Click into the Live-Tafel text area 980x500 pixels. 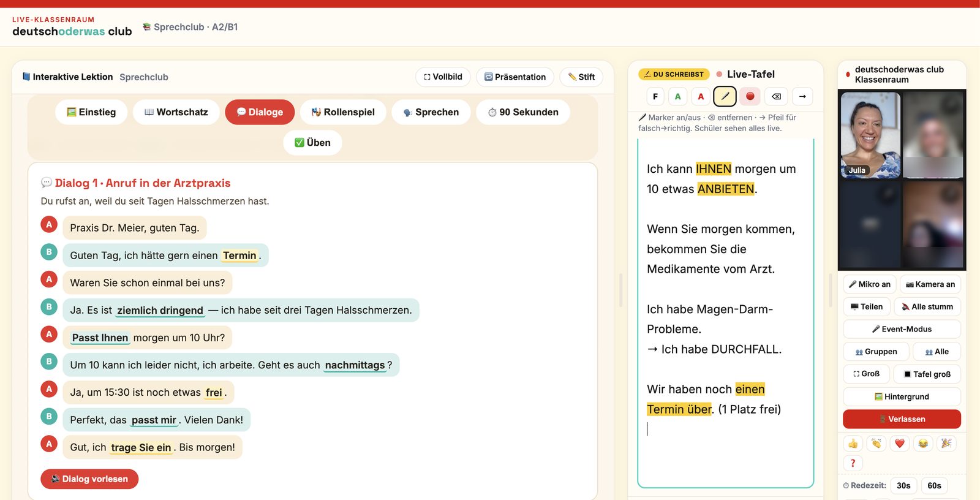(x=726, y=313)
